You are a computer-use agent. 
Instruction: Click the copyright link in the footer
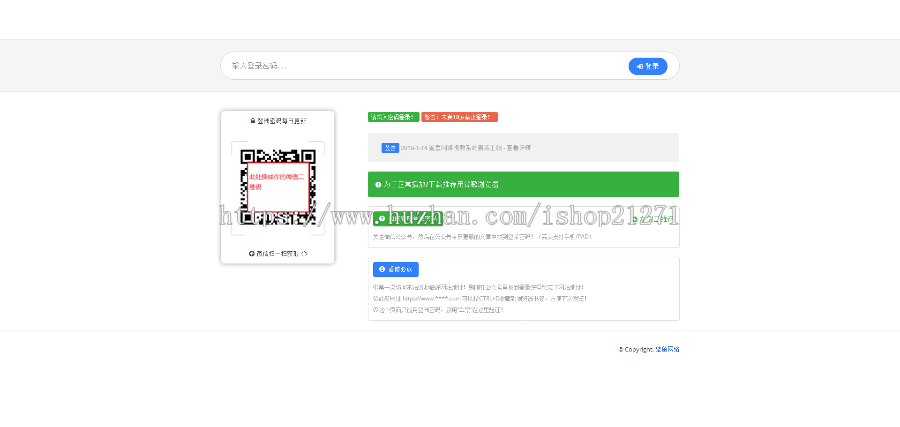tap(667, 349)
